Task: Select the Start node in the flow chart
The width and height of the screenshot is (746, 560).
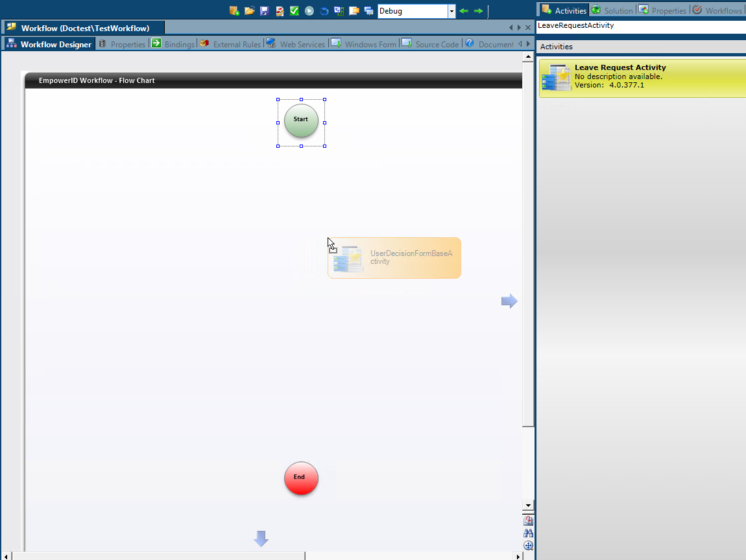Action: pyautogui.click(x=300, y=120)
